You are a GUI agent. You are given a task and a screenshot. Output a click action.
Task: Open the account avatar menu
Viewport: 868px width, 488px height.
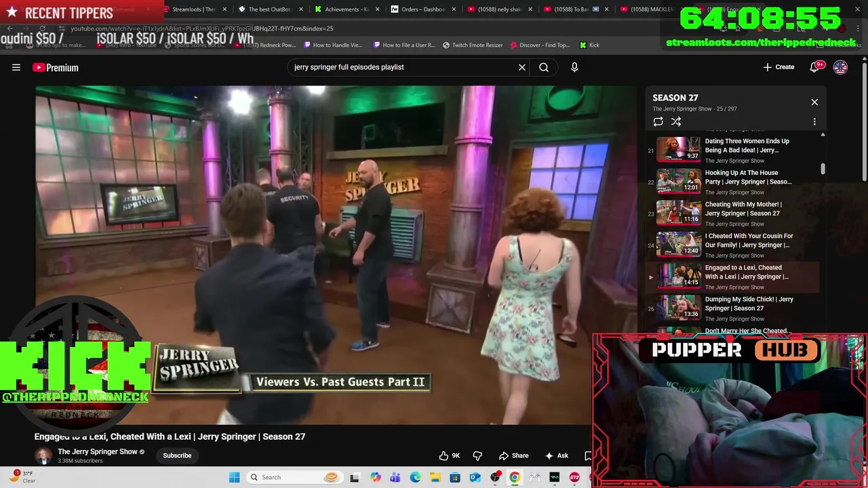(840, 67)
